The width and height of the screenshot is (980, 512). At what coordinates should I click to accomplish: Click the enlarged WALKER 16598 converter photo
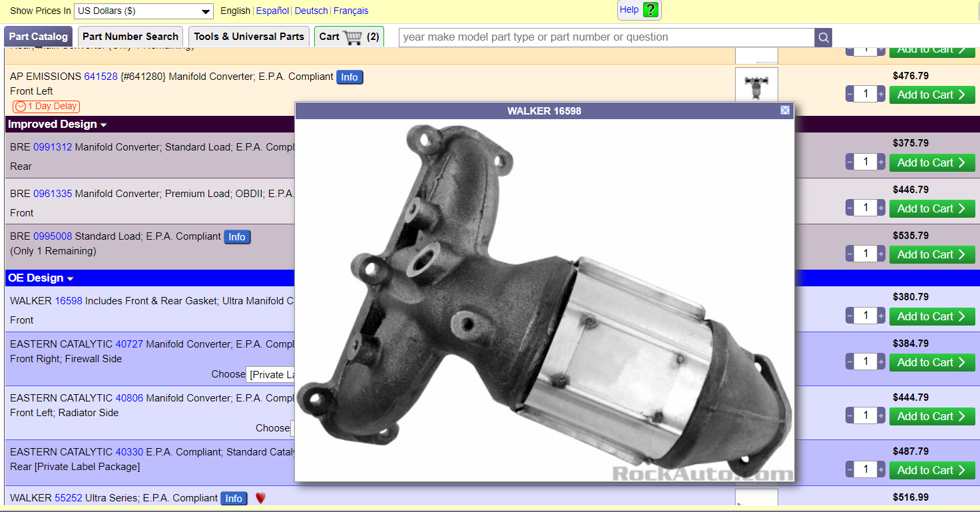545,300
